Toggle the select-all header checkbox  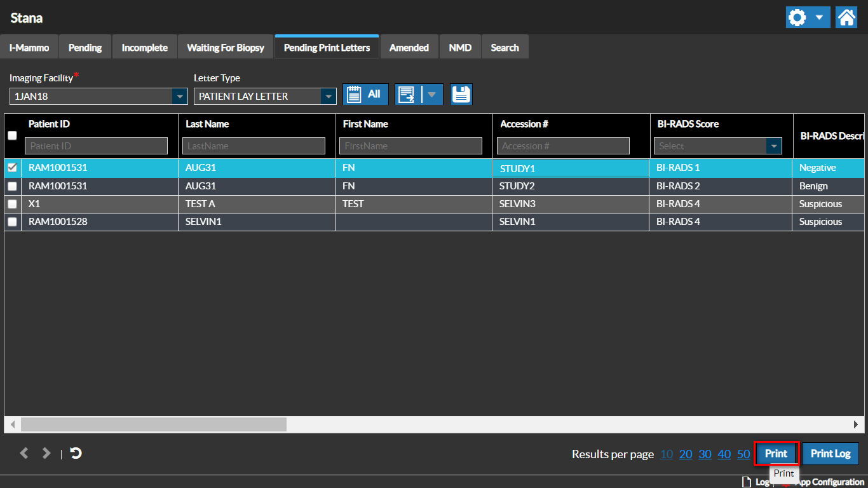pyautogui.click(x=12, y=135)
